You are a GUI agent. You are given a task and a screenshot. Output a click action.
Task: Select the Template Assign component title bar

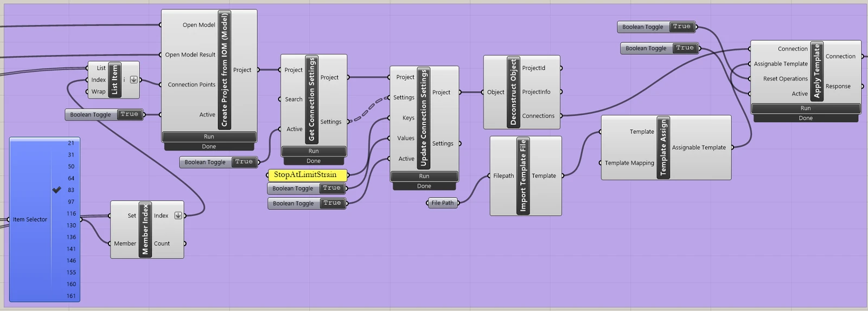[663, 147]
